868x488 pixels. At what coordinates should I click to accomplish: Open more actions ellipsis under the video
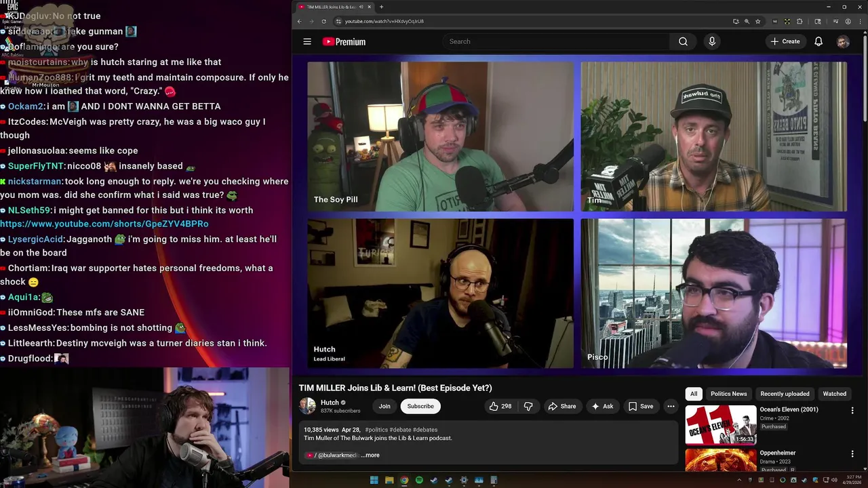pos(671,406)
